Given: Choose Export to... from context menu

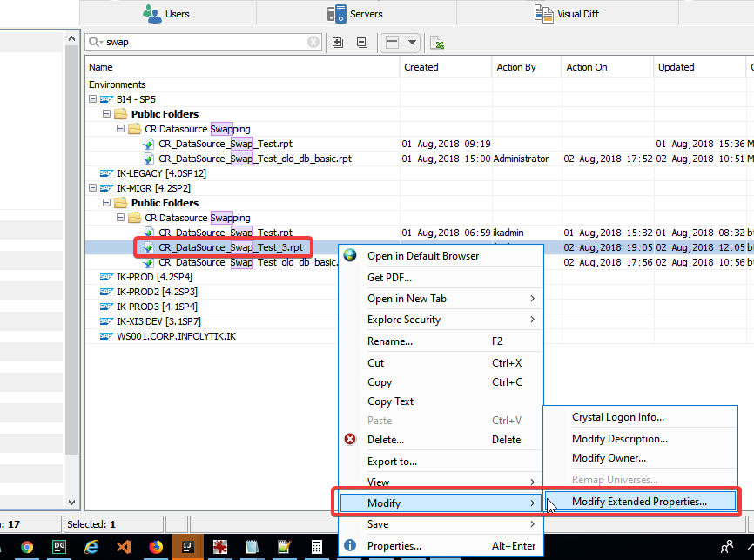Looking at the screenshot, I should coord(441,462).
